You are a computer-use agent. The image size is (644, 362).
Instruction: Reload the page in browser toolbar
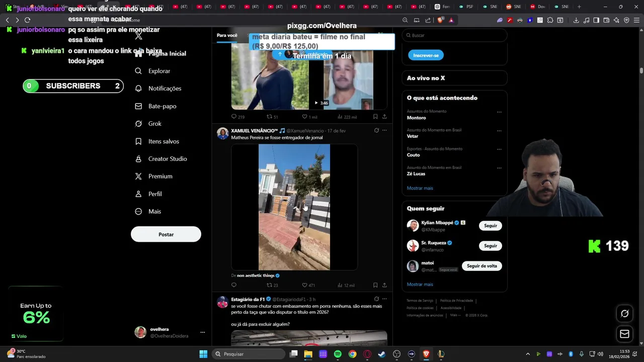(28, 20)
